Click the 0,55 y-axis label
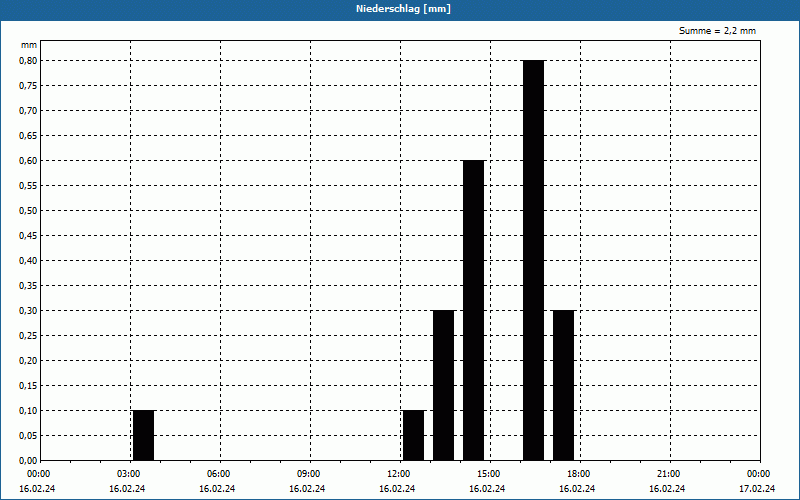 point(28,186)
